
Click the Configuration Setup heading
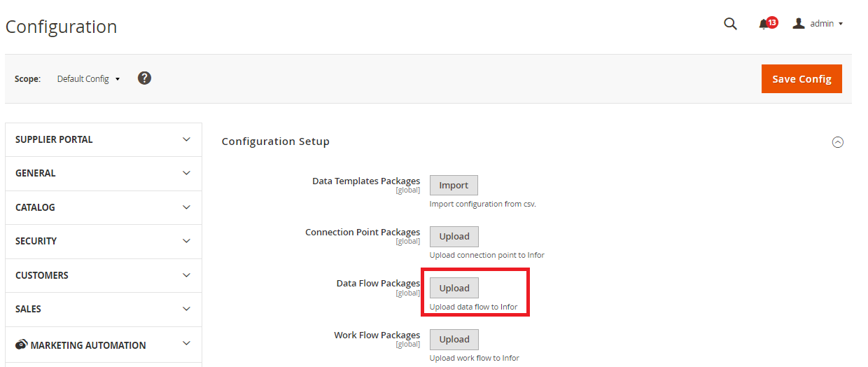(276, 141)
